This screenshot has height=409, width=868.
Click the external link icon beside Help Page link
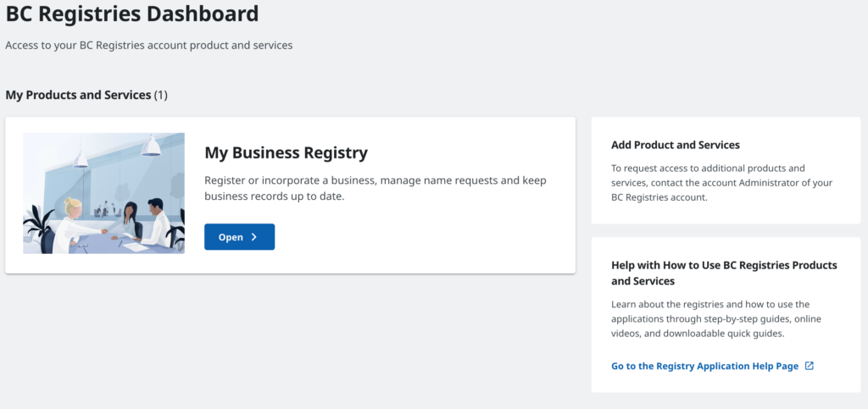(809, 366)
